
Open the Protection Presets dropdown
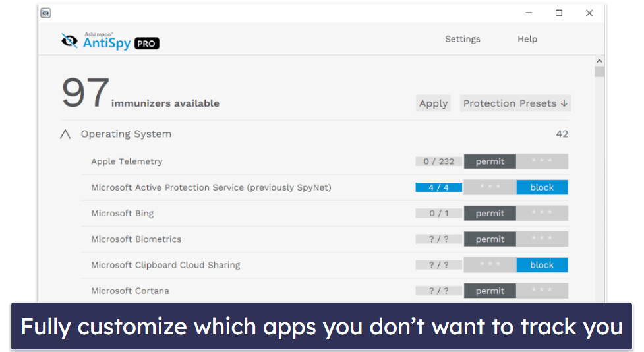coord(515,103)
